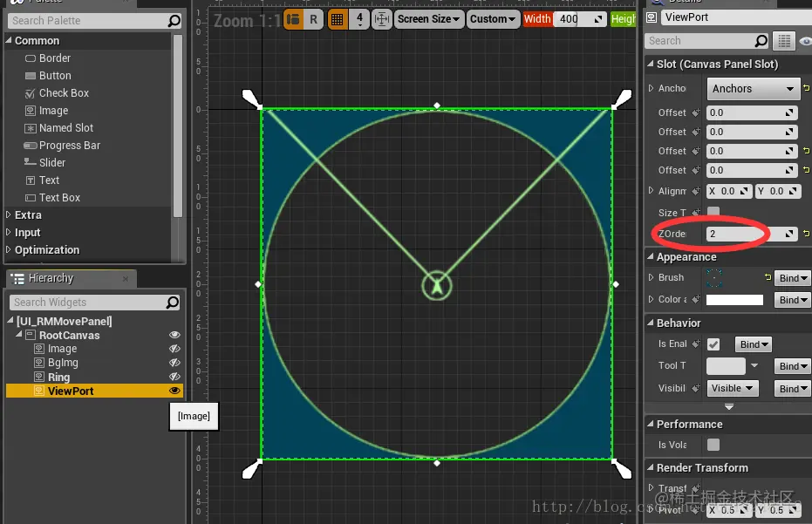
Task: Expand the Input palette category
Action: click(x=9, y=232)
